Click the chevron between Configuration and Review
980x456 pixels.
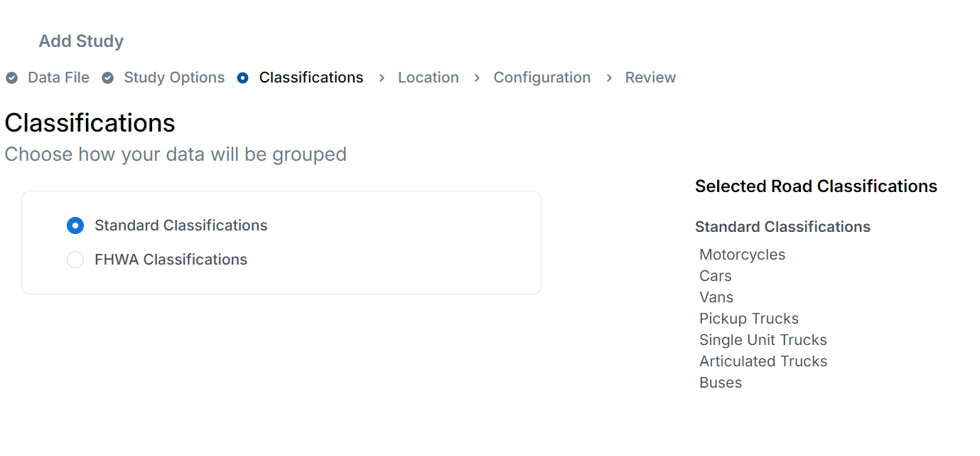tap(608, 78)
